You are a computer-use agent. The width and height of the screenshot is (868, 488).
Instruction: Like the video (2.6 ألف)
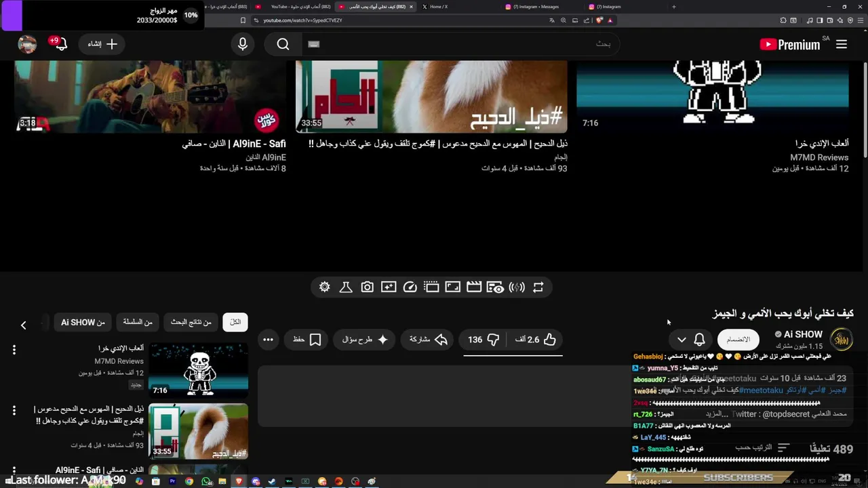click(x=536, y=340)
